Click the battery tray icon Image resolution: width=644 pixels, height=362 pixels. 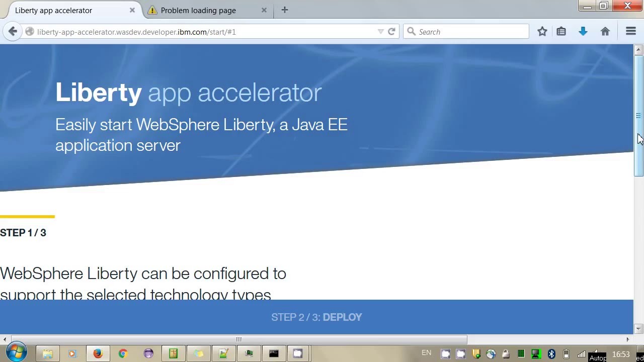(566, 354)
